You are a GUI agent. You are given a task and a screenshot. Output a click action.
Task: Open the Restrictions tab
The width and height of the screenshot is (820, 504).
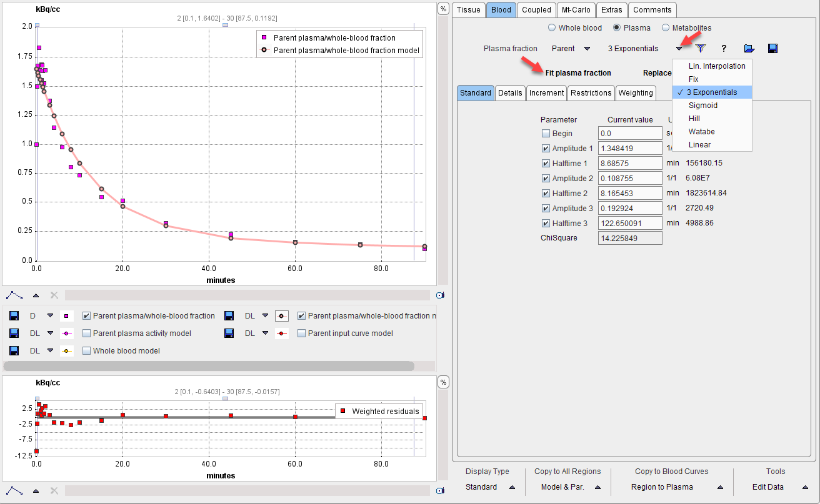click(591, 93)
